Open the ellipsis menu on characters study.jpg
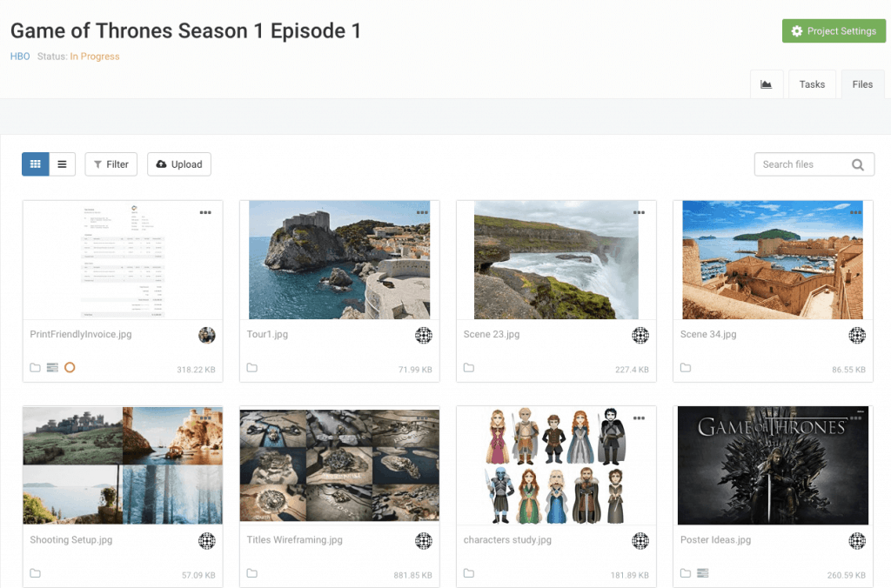891x588 pixels. (x=638, y=418)
